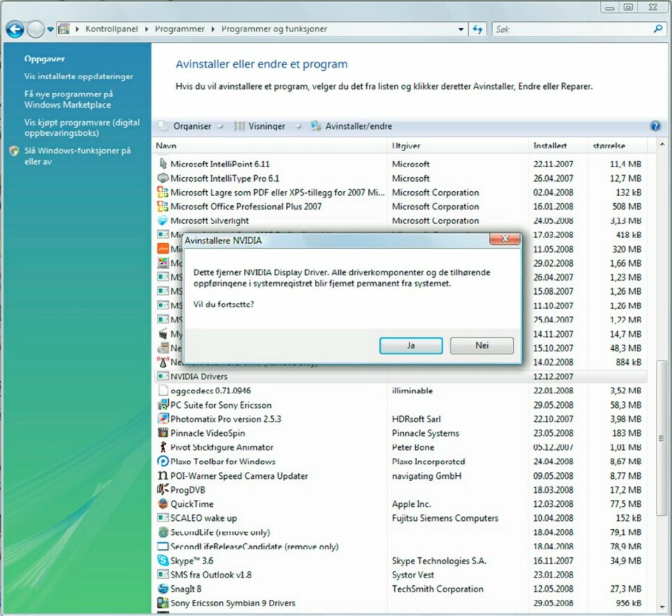This screenshot has height=616, width=672.
Task: Click the SCALEO wake up icon
Action: point(163,518)
